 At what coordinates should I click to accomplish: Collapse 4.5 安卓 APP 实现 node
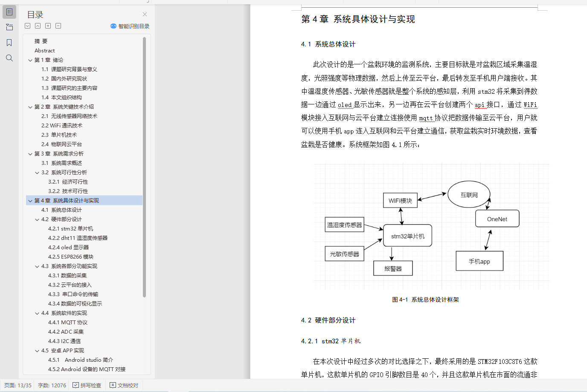(x=37, y=351)
